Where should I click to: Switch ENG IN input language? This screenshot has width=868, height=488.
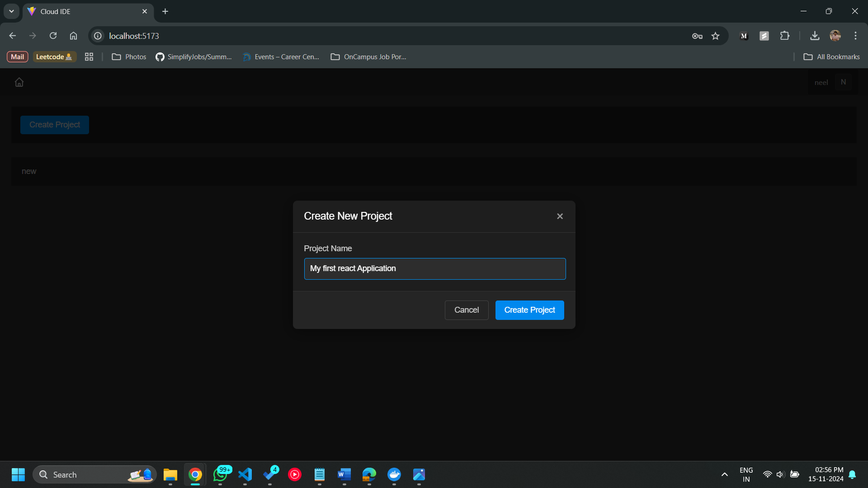pos(746,474)
